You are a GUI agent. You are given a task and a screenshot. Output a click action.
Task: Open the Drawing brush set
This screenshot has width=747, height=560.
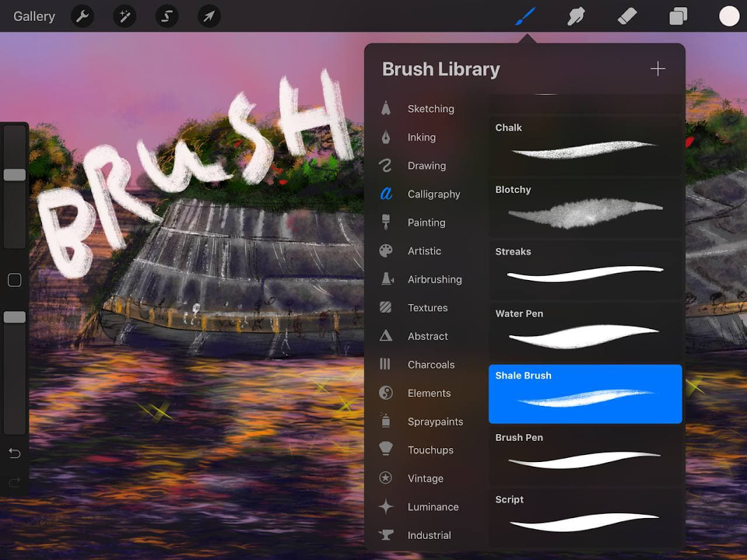[x=427, y=166]
